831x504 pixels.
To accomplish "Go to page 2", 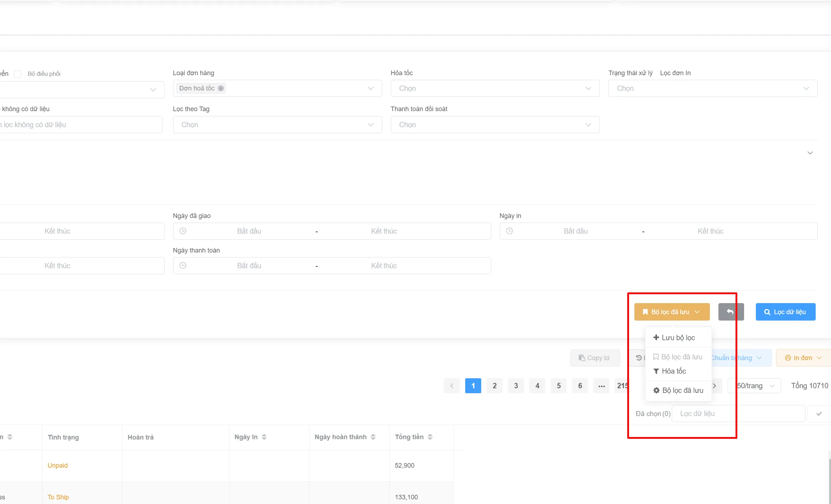I will [x=494, y=386].
